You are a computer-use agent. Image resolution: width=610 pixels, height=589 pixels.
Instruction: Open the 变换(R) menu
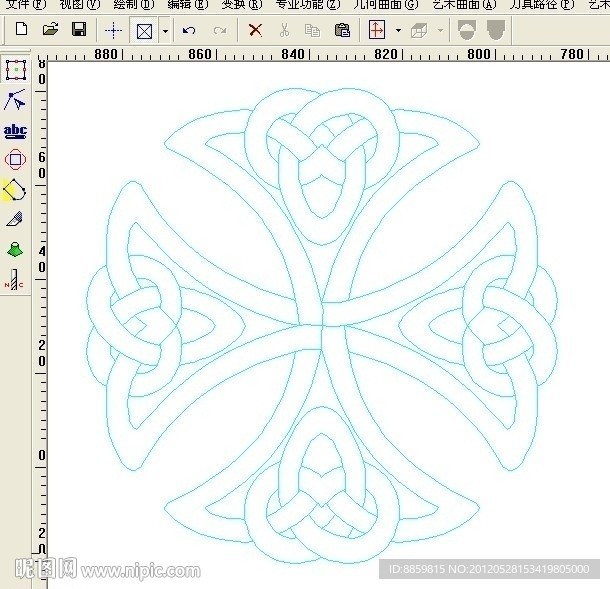(x=242, y=4)
